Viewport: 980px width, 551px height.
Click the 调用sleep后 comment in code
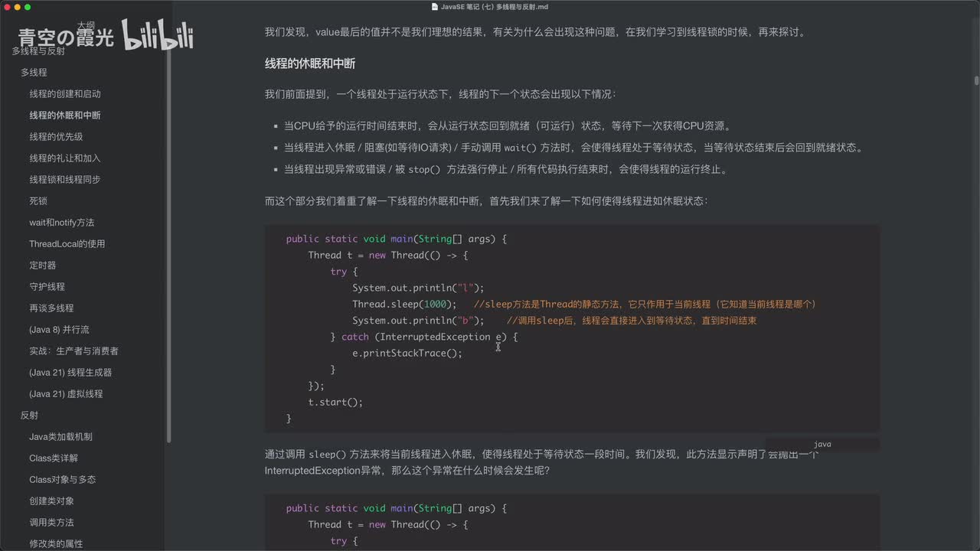point(632,321)
